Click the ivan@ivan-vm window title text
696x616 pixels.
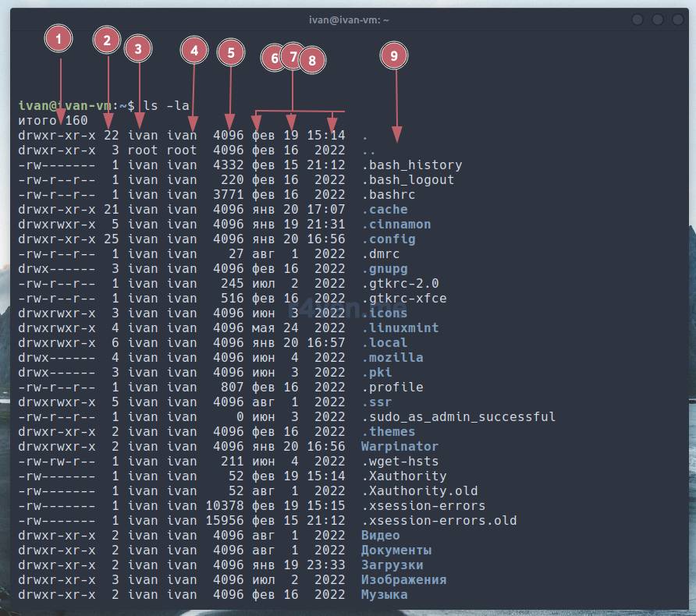(x=347, y=19)
